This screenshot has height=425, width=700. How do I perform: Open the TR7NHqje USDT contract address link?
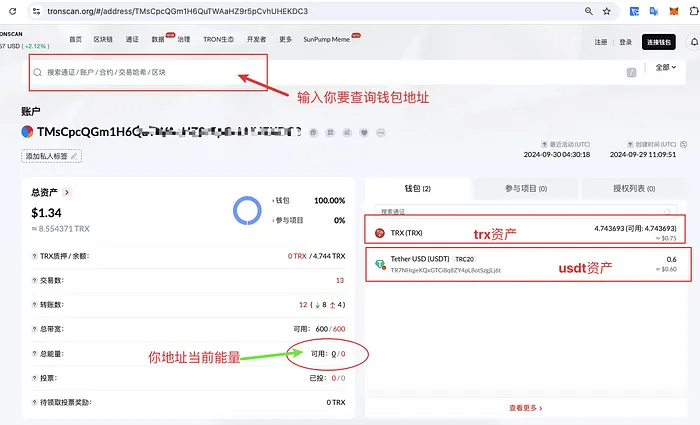coord(446,270)
